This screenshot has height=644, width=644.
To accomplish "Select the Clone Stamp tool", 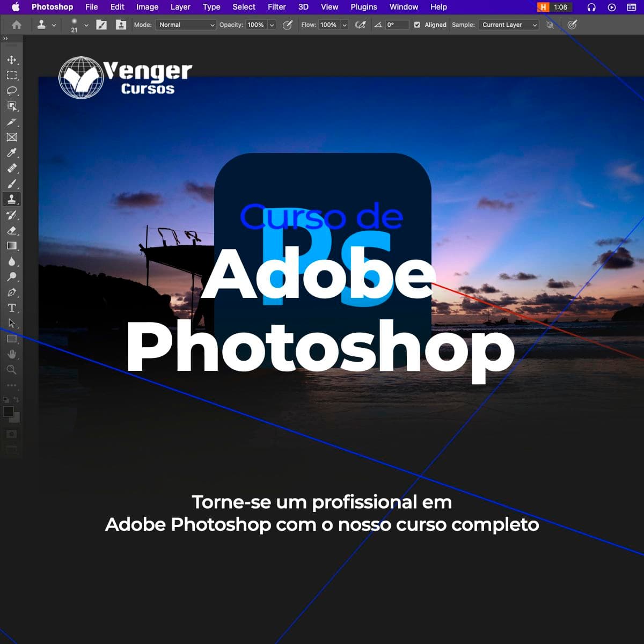I will (x=12, y=199).
